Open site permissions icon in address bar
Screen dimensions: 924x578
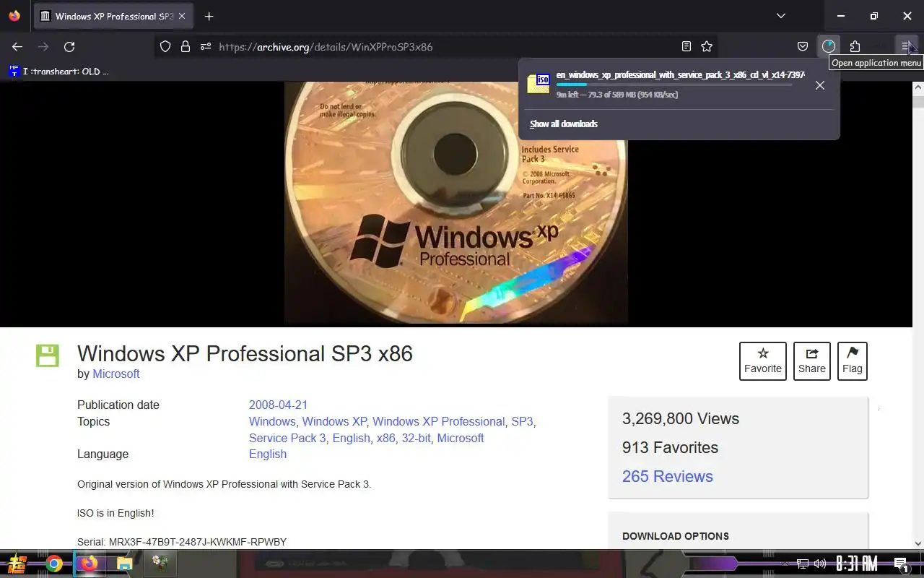(206, 46)
